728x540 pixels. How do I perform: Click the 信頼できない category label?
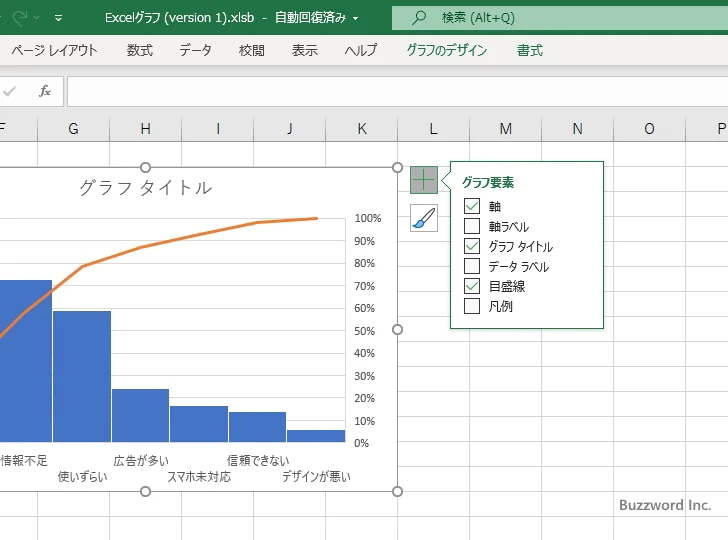258,461
